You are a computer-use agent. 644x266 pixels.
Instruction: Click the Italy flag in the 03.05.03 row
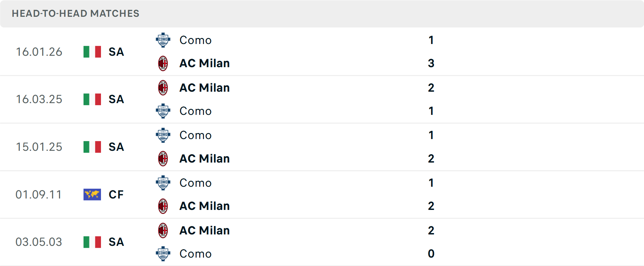[92, 242]
